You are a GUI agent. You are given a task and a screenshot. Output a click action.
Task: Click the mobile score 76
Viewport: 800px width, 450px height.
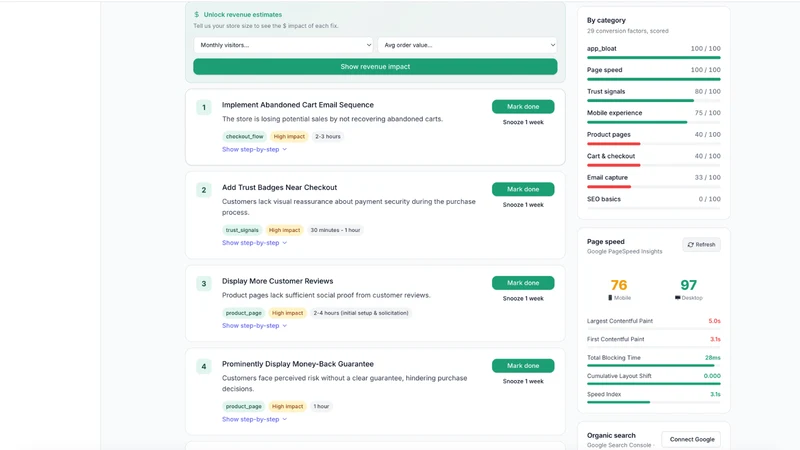618,285
